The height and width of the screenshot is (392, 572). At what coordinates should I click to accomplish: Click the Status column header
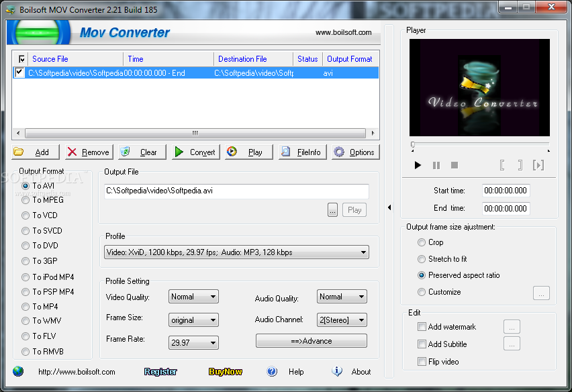click(307, 59)
